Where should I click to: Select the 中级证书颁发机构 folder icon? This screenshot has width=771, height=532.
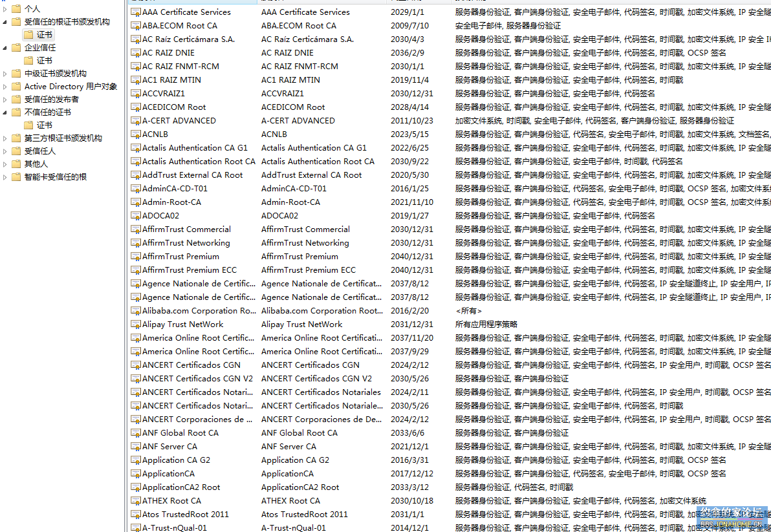pyautogui.click(x=16, y=74)
